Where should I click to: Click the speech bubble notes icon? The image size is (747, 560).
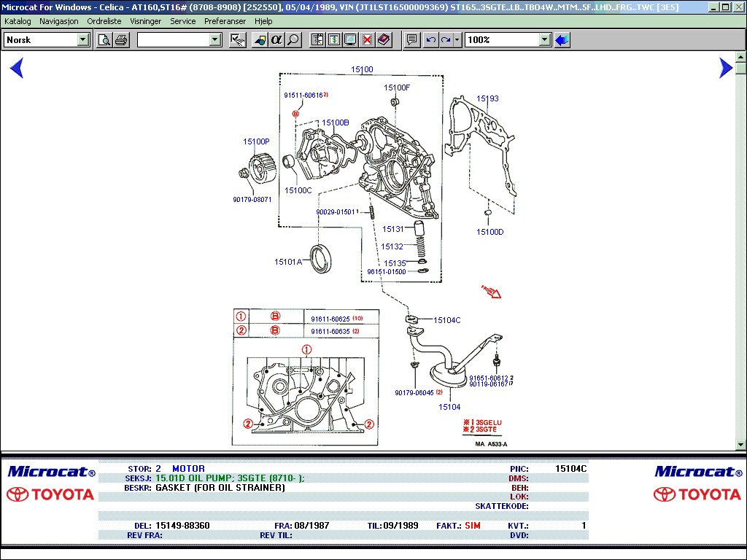pyautogui.click(x=411, y=40)
